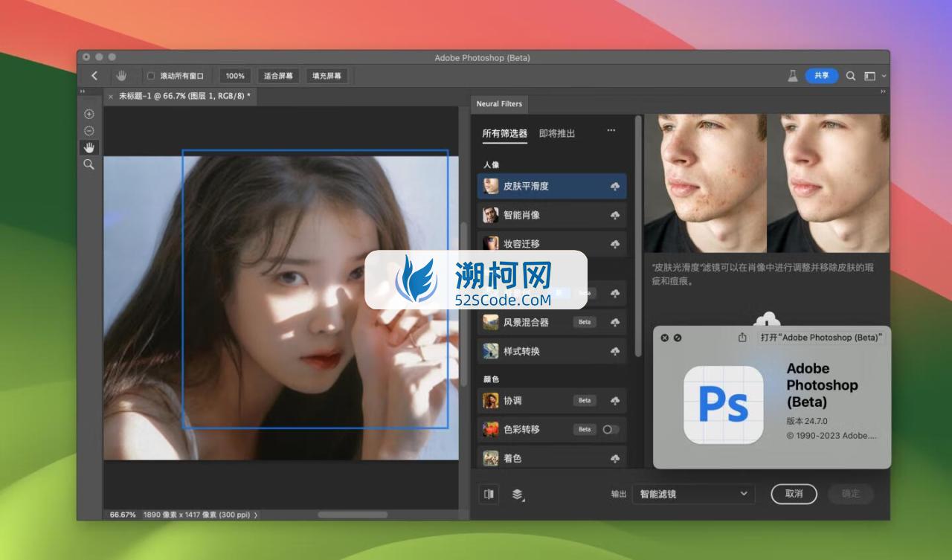Open the beaker beta feedback icon
This screenshot has width=952, height=560.
pyautogui.click(x=793, y=76)
